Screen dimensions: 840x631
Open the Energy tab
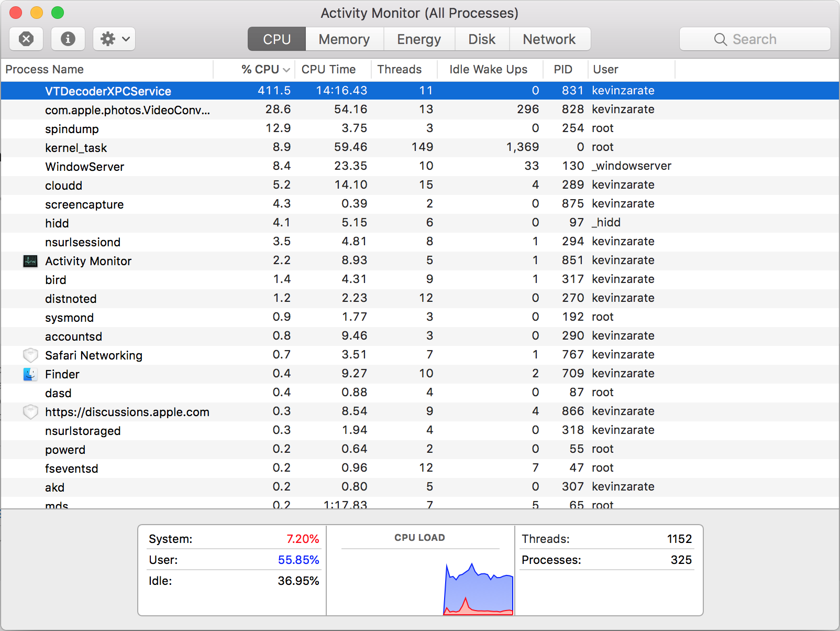[x=418, y=38]
